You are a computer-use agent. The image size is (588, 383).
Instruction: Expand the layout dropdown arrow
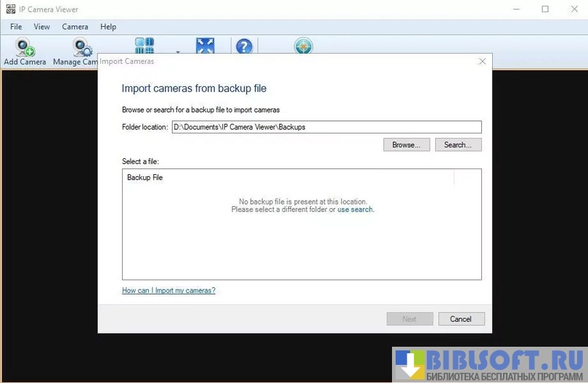point(178,52)
